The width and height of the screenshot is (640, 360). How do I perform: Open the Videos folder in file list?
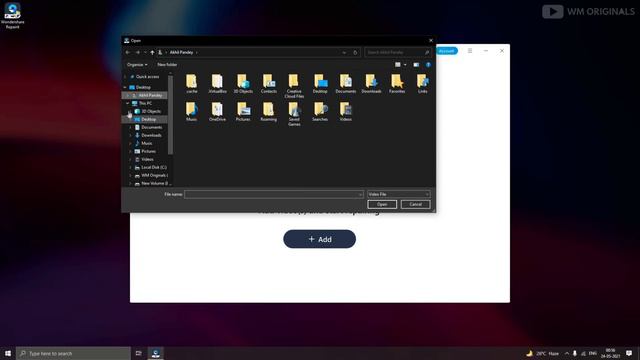pyautogui.click(x=346, y=111)
